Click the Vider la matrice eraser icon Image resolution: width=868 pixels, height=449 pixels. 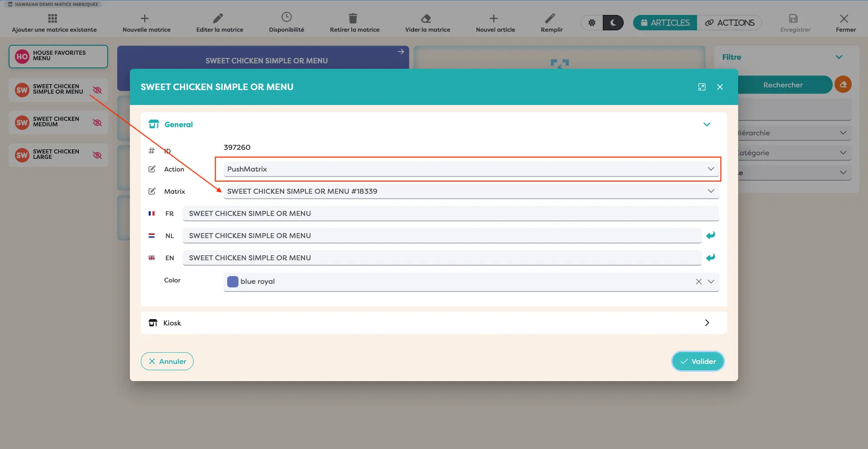coord(426,19)
